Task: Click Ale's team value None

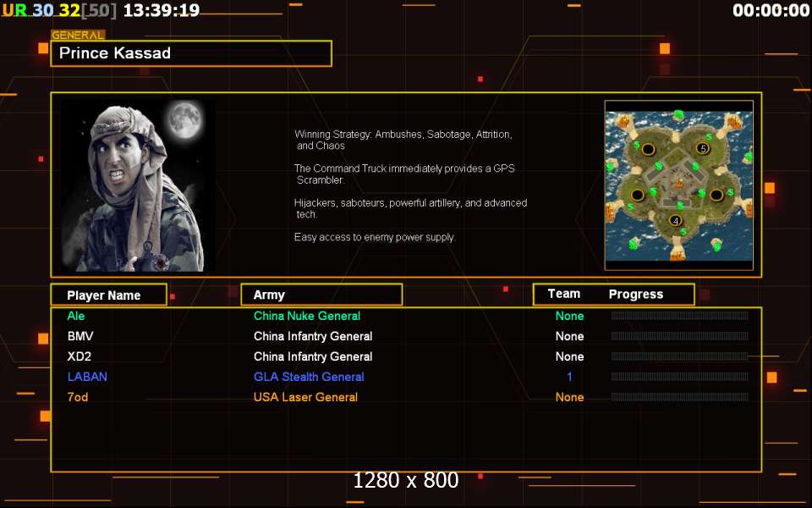Action: click(x=569, y=316)
